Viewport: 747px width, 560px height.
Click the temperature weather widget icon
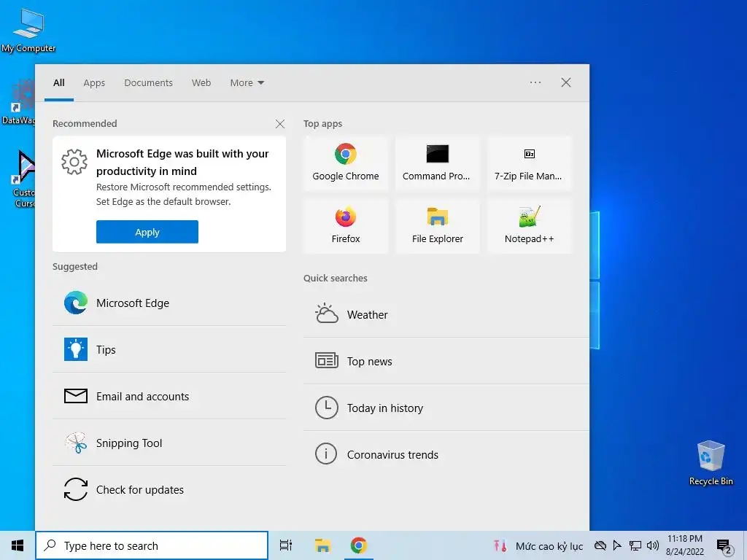pyautogui.click(x=500, y=545)
